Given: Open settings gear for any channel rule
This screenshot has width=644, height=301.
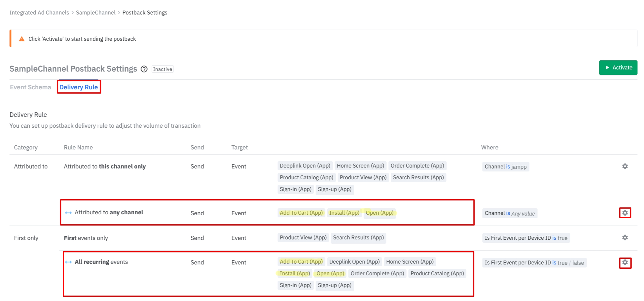Looking at the screenshot, I should tap(625, 213).
